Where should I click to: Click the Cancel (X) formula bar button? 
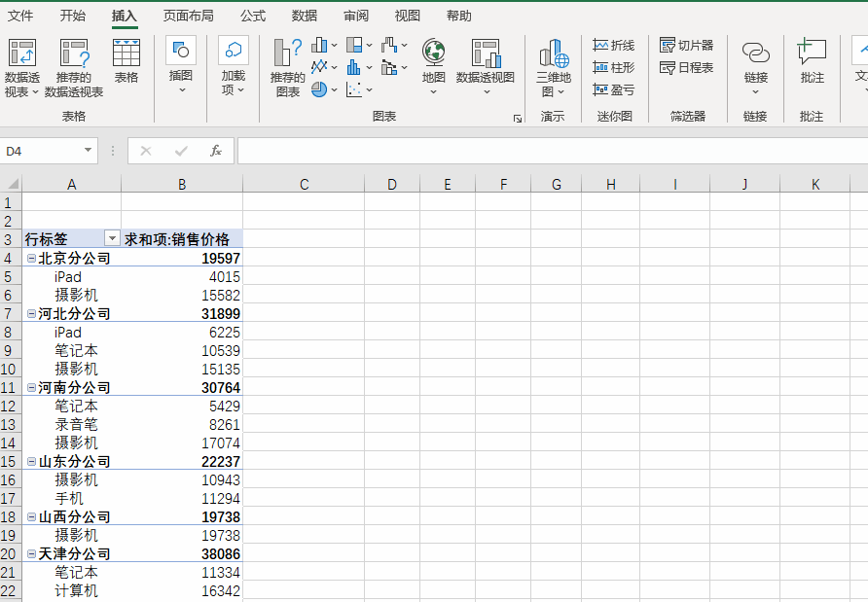coord(146,151)
